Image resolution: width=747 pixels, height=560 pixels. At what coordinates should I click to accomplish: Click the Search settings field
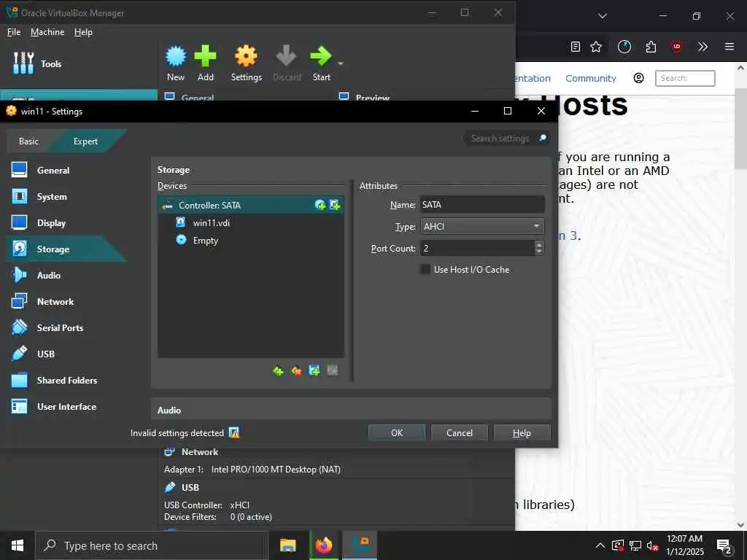(505, 139)
